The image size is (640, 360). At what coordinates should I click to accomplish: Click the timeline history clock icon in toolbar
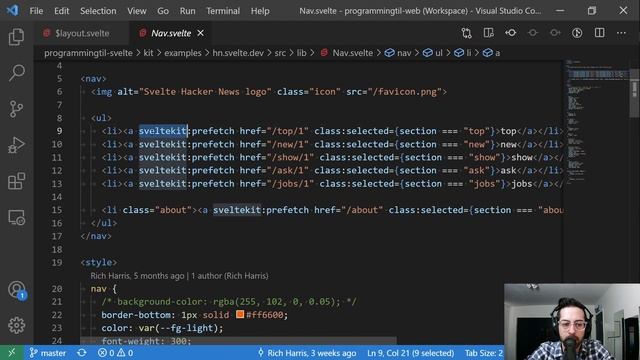pos(577,33)
